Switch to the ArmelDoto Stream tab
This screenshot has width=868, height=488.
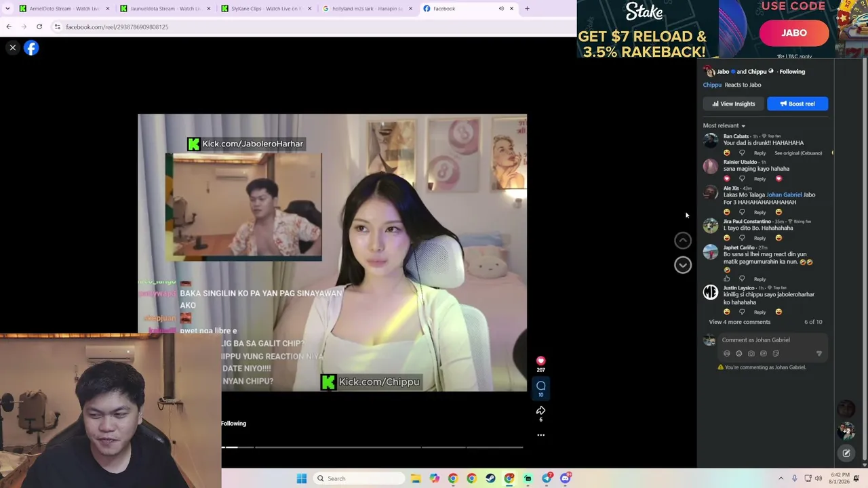(64, 9)
